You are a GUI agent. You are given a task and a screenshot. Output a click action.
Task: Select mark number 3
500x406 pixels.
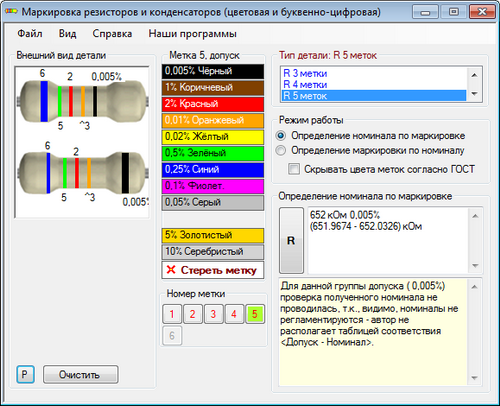[213, 314]
